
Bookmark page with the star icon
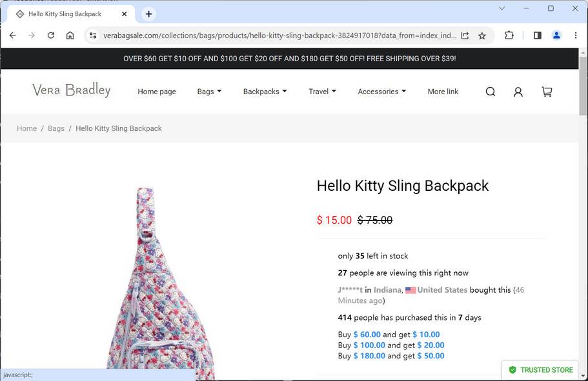(482, 35)
